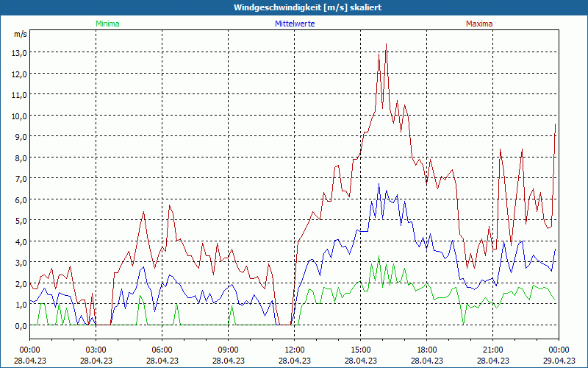Select the 2,0 y-axis tick label
Viewport: 588px width, 368px height.
[19, 283]
